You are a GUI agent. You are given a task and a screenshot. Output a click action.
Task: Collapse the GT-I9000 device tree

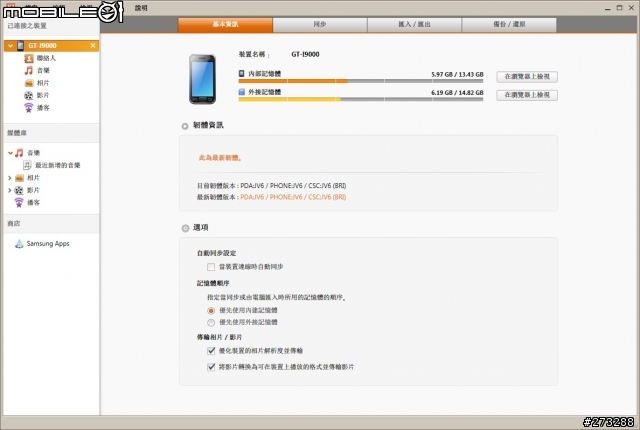11,46
